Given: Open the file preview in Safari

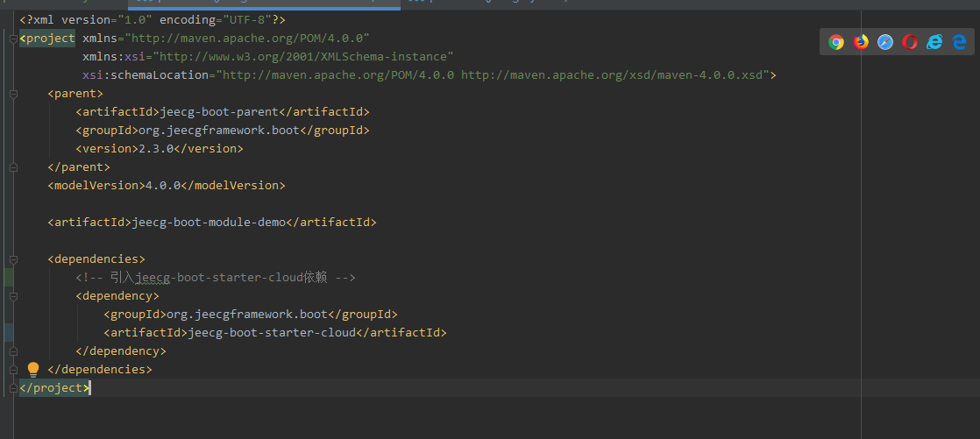Looking at the screenshot, I should click(x=885, y=42).
